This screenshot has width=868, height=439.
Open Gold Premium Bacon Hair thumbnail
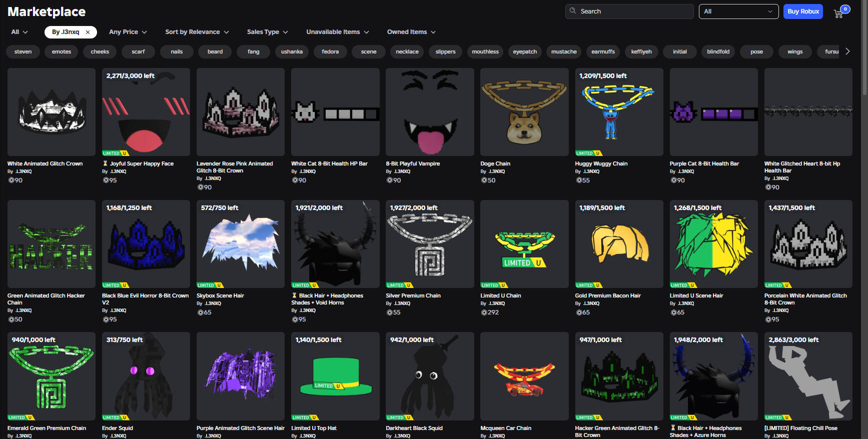pos(619,244)
